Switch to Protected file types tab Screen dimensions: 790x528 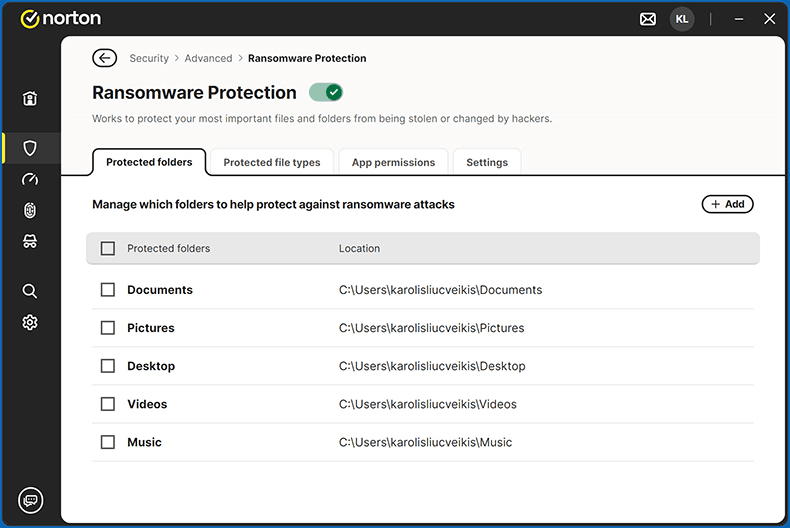tap(272, 162)
